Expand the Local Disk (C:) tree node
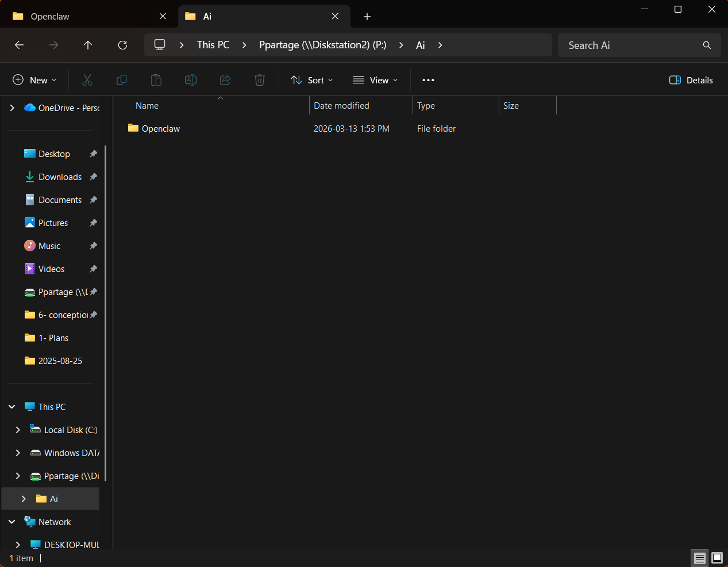728x567 pixels. coord(18,430)
